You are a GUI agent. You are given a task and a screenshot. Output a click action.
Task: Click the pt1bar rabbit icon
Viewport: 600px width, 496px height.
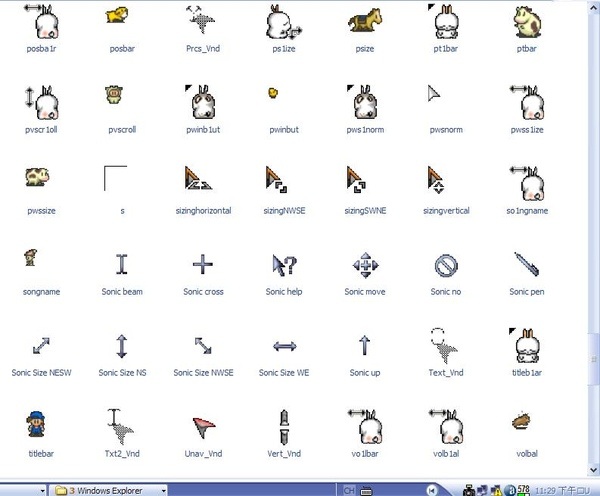pyautogui.click(x=445, y=21)
